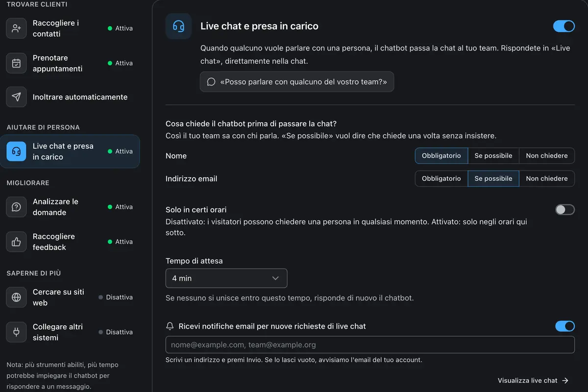Open the Tempo di attesa dropdown
Screen dimensions: 588x392
(226, 278)
